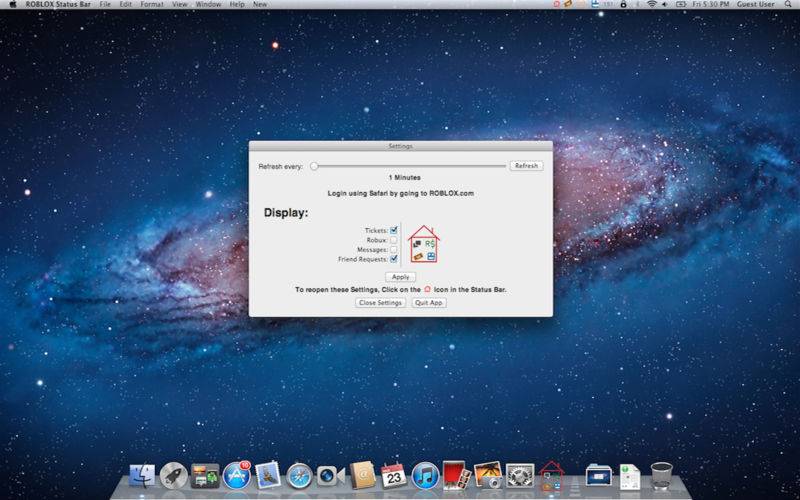Enable the Messages checkbox
The width and height of the screenshot is (800, 500).
coord(393,249)
